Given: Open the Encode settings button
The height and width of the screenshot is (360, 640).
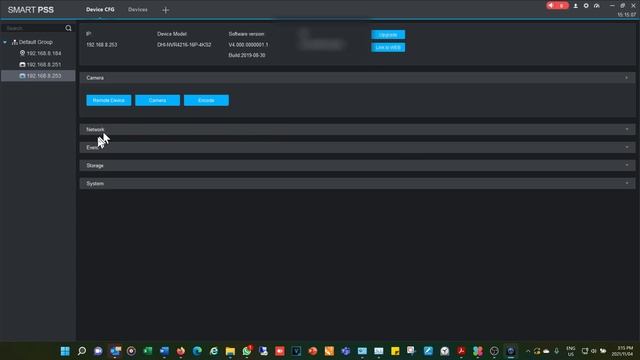Looking at the screenshot, I should point(206,100).
